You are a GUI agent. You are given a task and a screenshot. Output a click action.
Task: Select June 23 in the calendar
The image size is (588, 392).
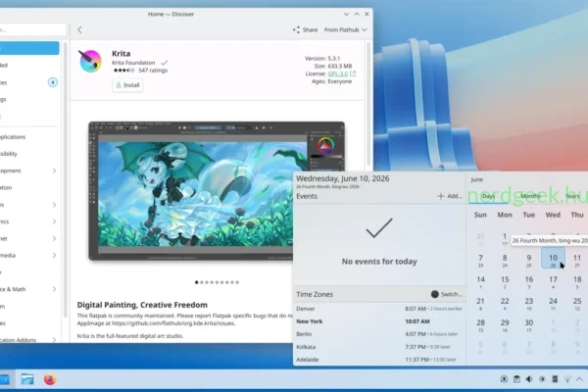click(529, 303)
